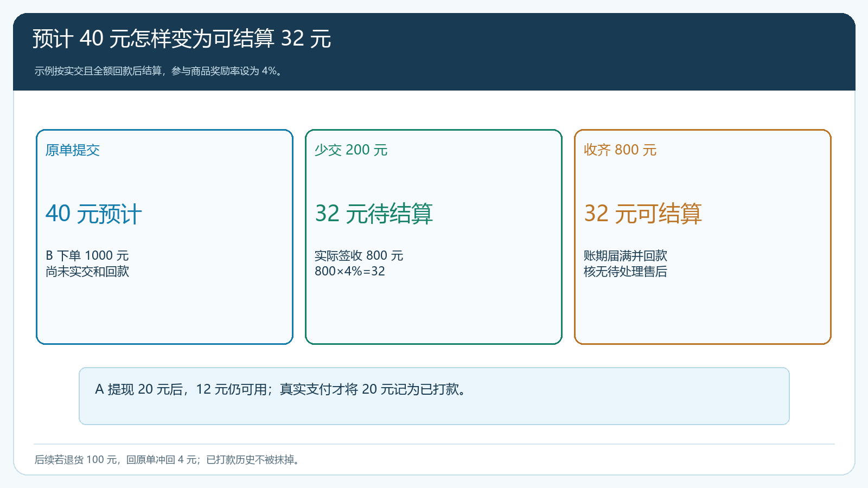Select the text 尚未实交和回款
The height and width of the screenshot is (488, 868).
coord(87,271)
